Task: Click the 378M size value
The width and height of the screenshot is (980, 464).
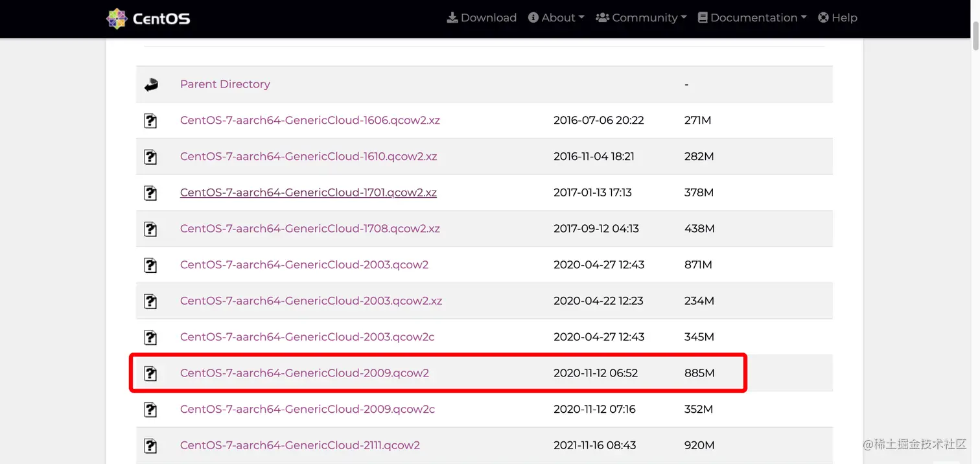Action: (x=699, y=192)
